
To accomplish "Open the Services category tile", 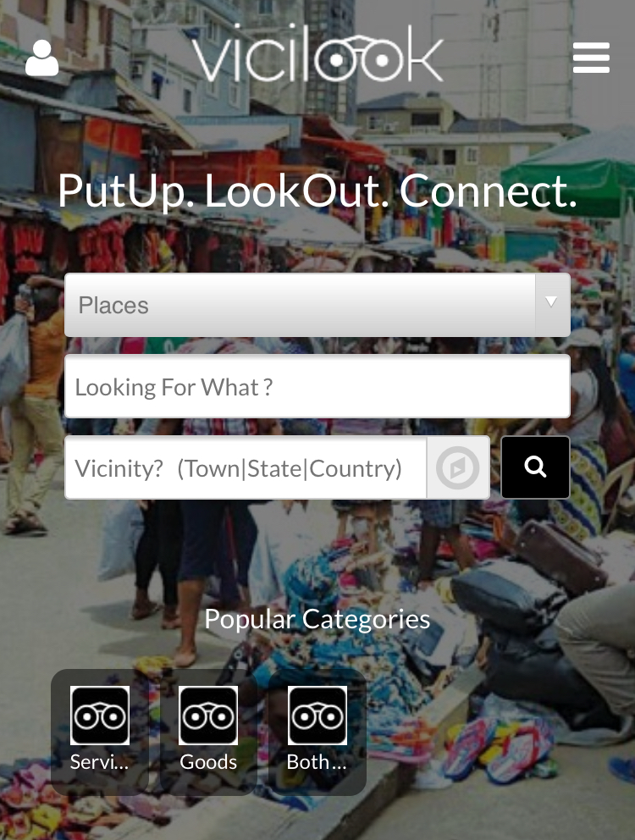I will 100,732.
